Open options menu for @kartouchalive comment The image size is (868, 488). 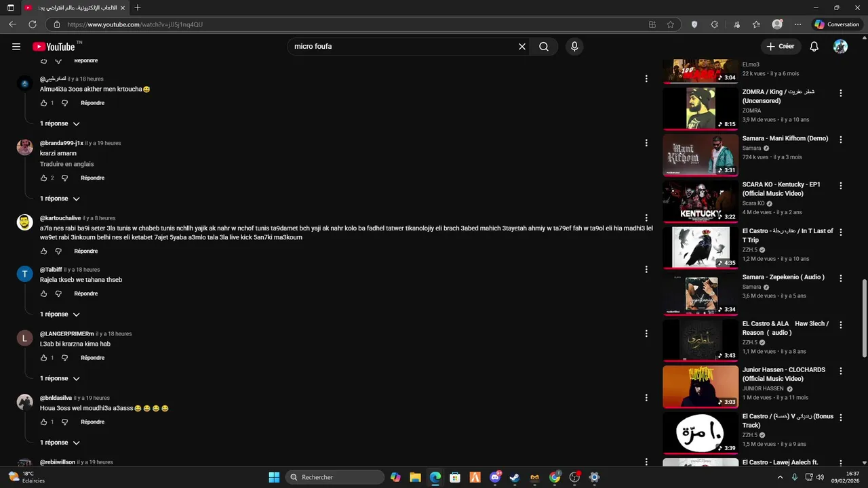pyautogui.click(x=646, y=218)
